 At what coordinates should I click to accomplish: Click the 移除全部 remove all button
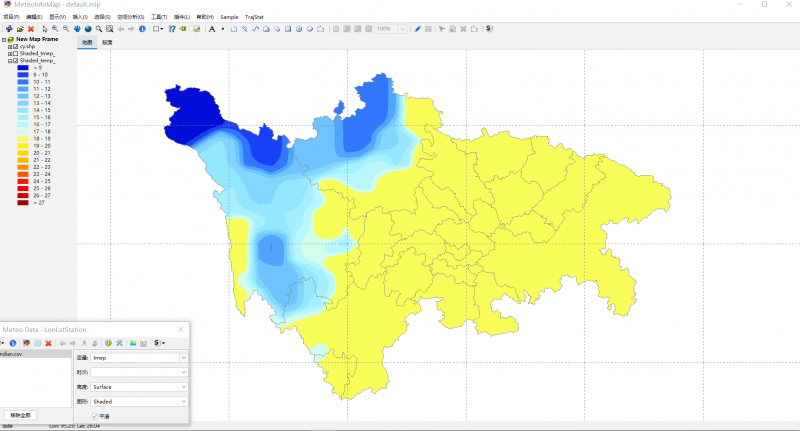(19, 414)
